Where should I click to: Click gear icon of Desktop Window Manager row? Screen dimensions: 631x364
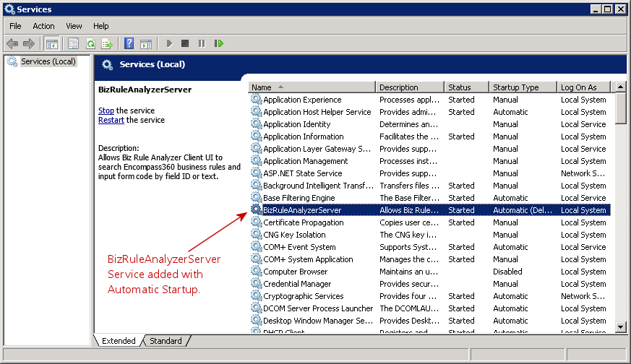tap(256, 320)
